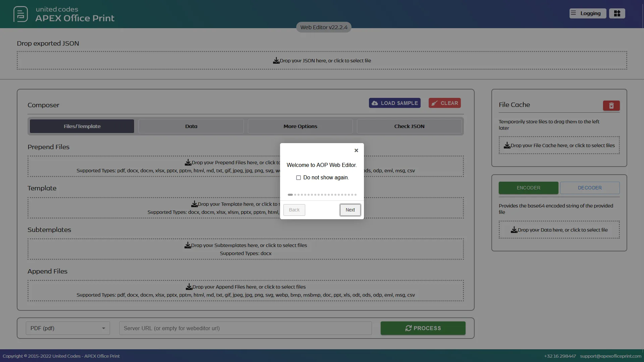Click 'Supported Types: docx' text under Subtemplates
644x362 pixels.
246,253
